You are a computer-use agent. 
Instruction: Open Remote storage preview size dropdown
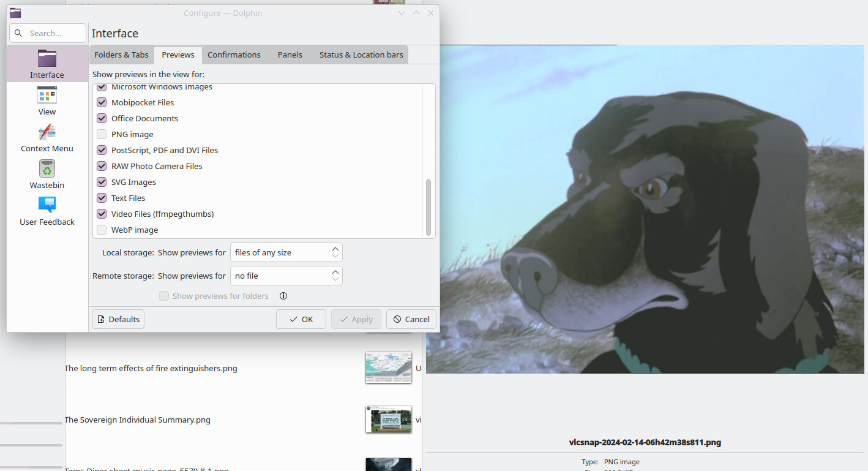(x=286, y=276)
